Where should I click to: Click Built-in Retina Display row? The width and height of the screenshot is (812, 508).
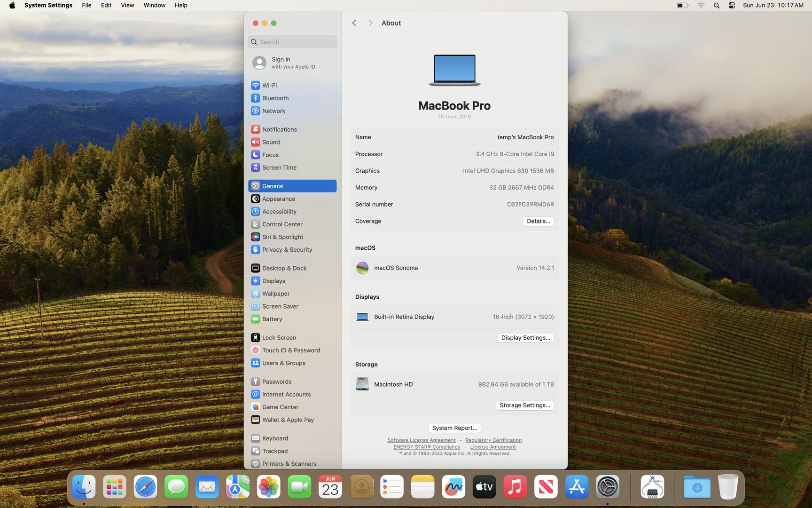(x=454, y=317)
